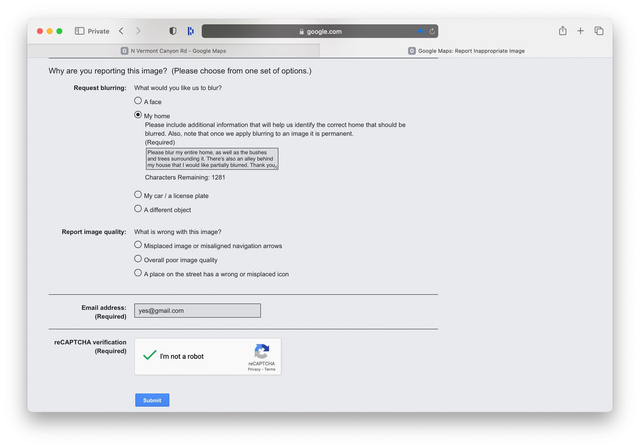This screenshot has width=640, height=448.
Task: Click the blue extension icon beside shield
Action: 190,31
